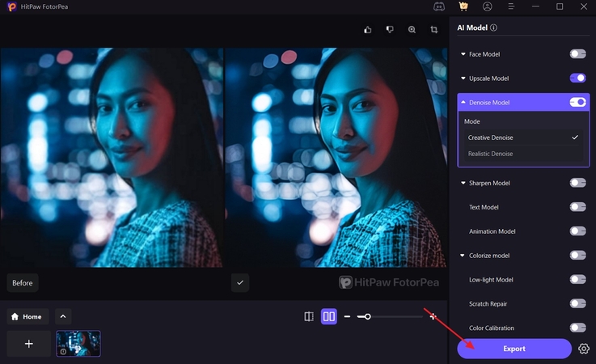Image resolution: width=596 pixels, height=364 pixels.
Task: Open the hamburger menu in title bar
Action: (511, 6)
